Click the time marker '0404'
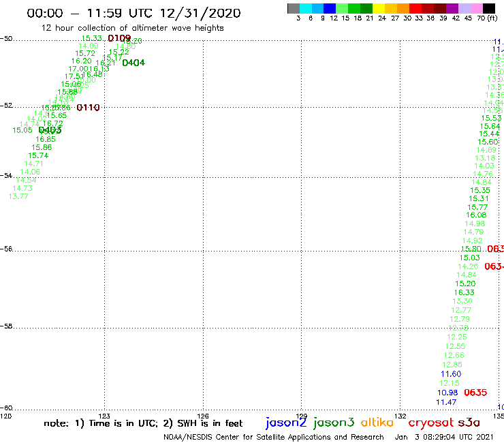 (133, 63)
